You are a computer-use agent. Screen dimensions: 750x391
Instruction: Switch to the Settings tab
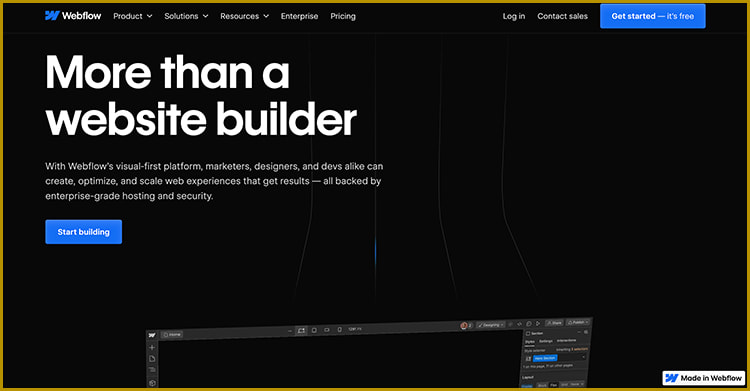tap(545, 341)
